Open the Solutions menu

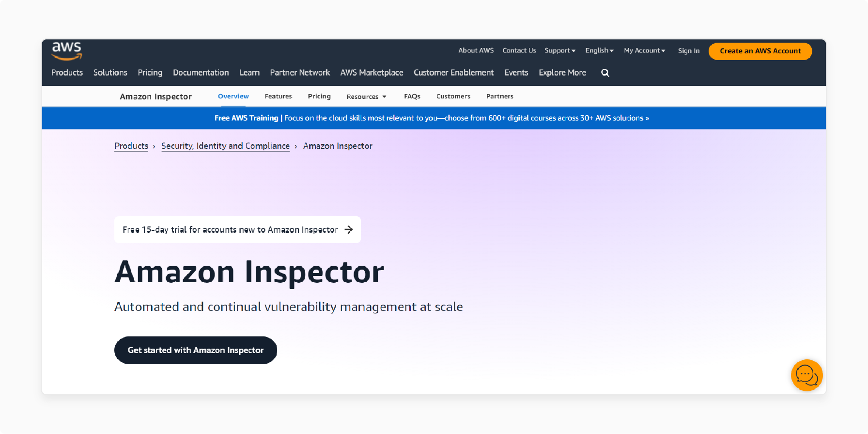point(110,73)
